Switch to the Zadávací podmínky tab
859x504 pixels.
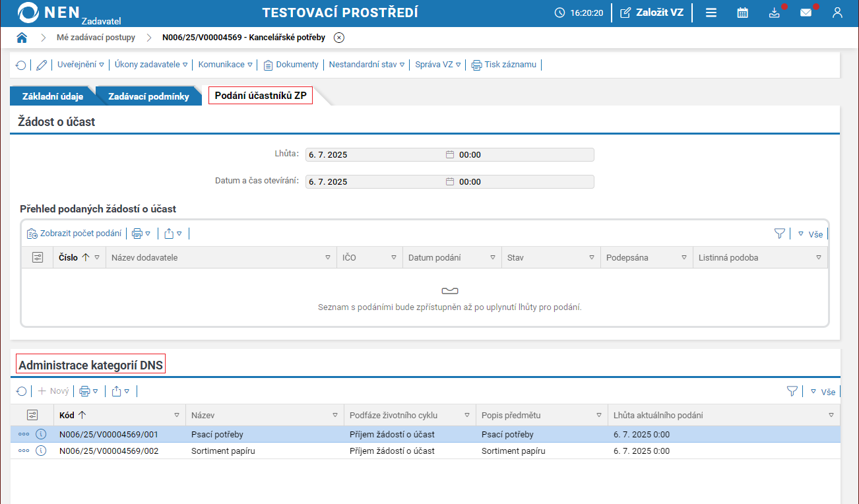click(148, 96)
